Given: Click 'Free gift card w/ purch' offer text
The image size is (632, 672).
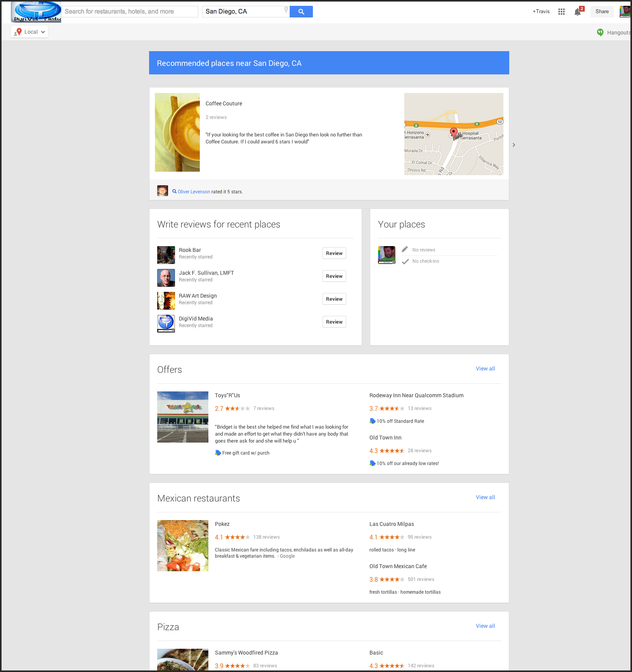Looking at the screenshot, I should pyautogui.click(x=246, y=453).
